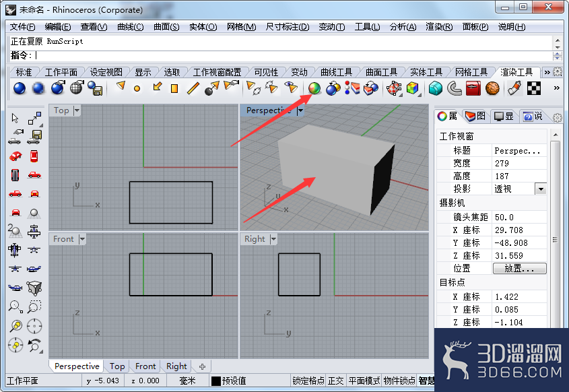Switch to the 标准 toolbar tab
The width and height of the screenshot is (569, 392).
pos(24,72)
